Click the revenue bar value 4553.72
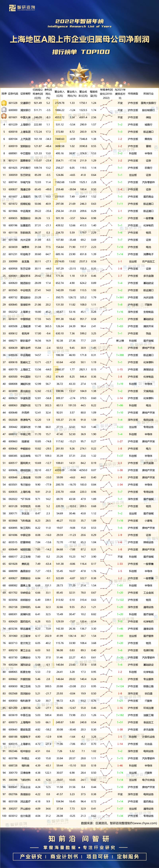This screenshot has width=159, height=868. click(59, 117)
